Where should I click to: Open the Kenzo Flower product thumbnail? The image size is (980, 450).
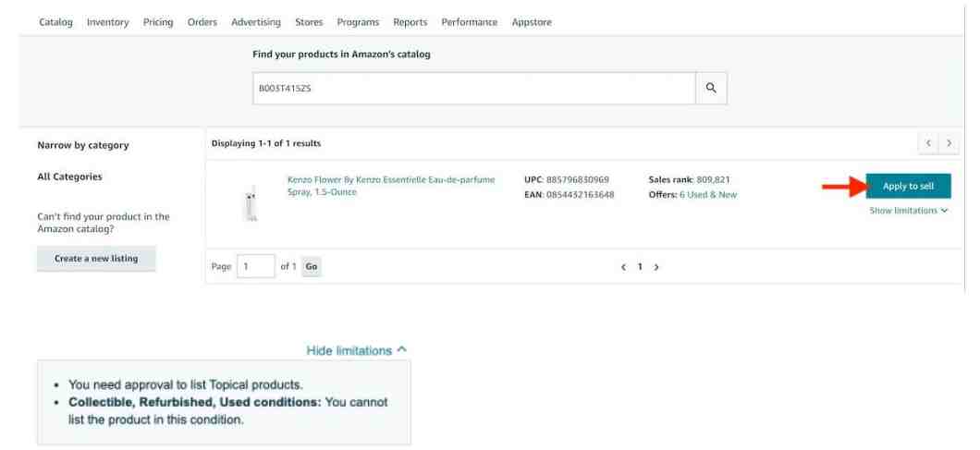[251, 202]
